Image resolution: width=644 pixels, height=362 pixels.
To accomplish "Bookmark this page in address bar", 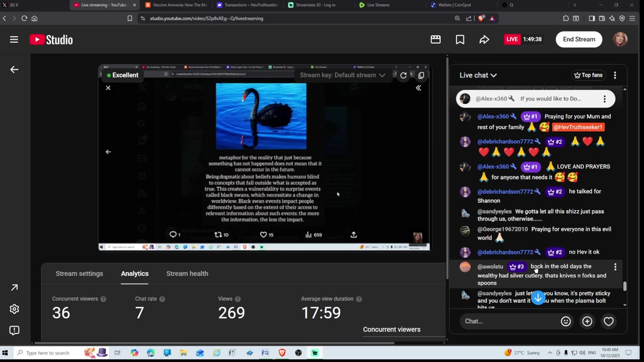I will pyautogui.click(x=130, y=19).
